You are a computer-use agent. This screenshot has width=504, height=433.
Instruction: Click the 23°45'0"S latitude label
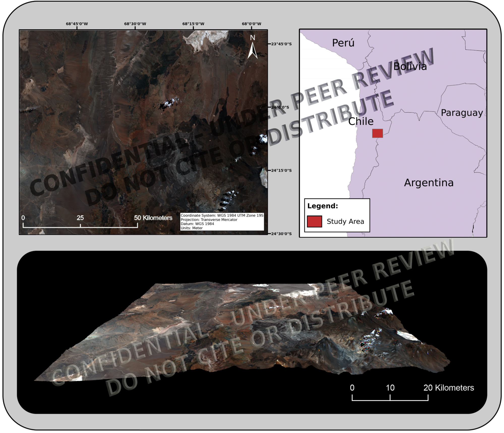[281, 44]
